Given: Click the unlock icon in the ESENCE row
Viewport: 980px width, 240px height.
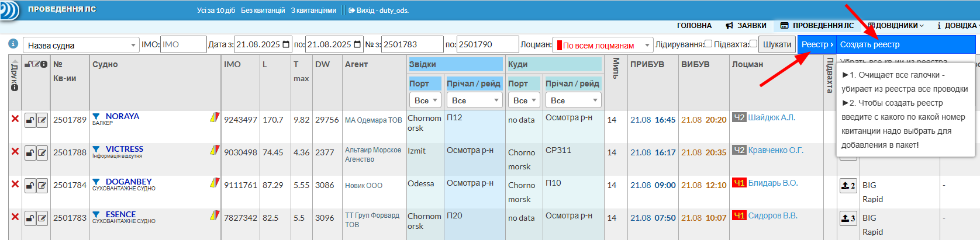Looking at the screenshot, I should click(x=30, y=218).
